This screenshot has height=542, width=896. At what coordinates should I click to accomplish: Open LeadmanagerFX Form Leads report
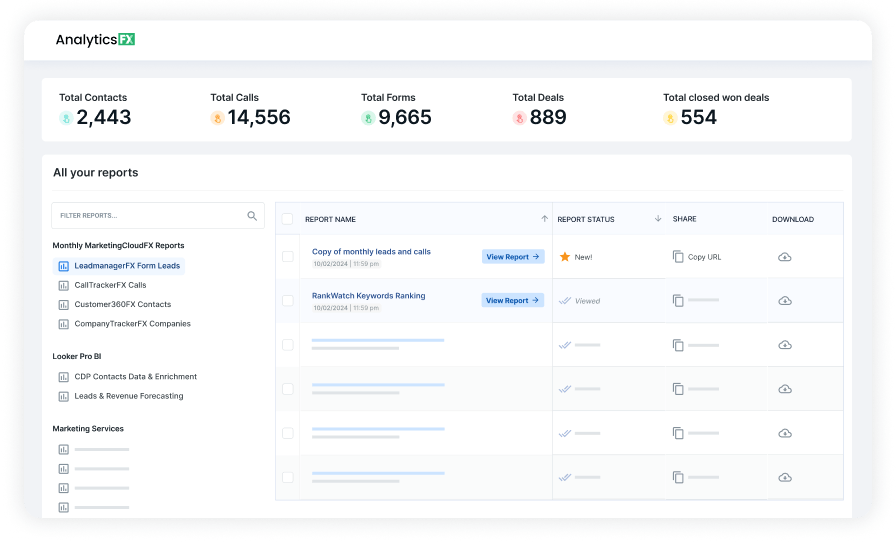click(x=119, y=266)
